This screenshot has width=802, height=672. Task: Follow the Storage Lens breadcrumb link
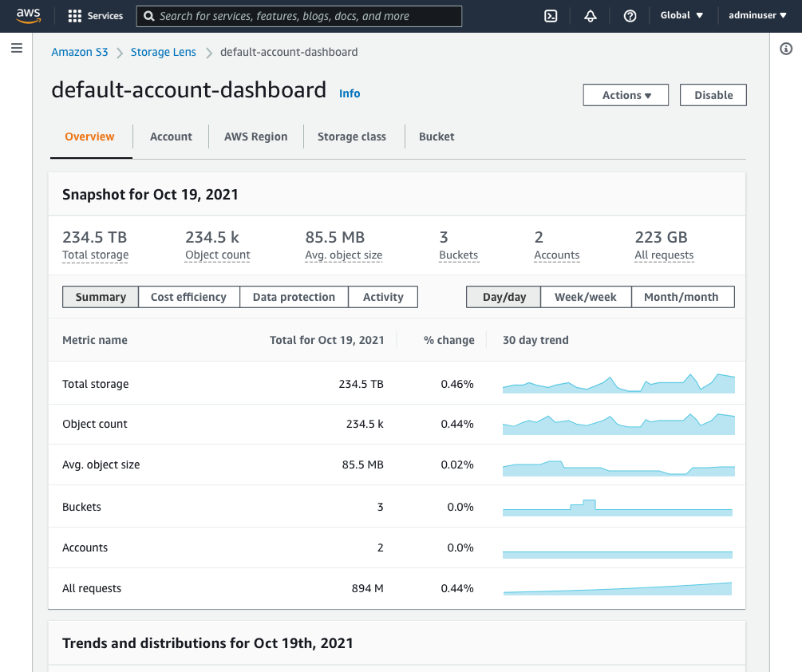(x=163, y=52)
